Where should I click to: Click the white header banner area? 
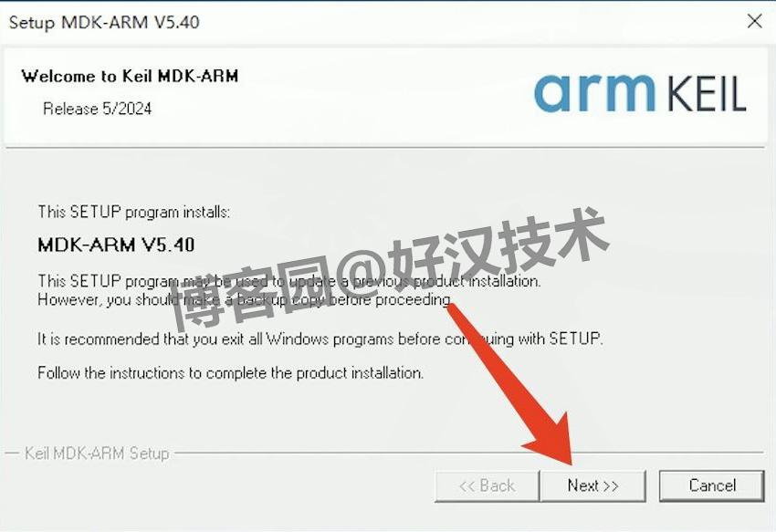click(x=384, y=96)
